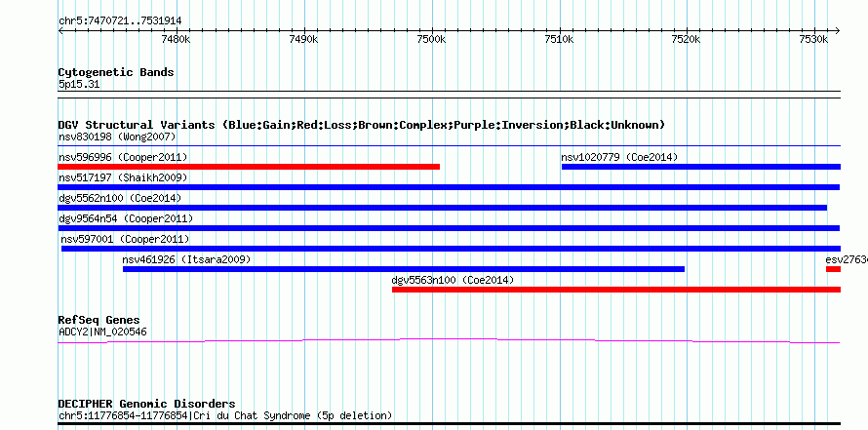Open the nsv596996 (Cooper2011) label
The height and width of the screenshot is (430, 868).
[x=123, y=157]
